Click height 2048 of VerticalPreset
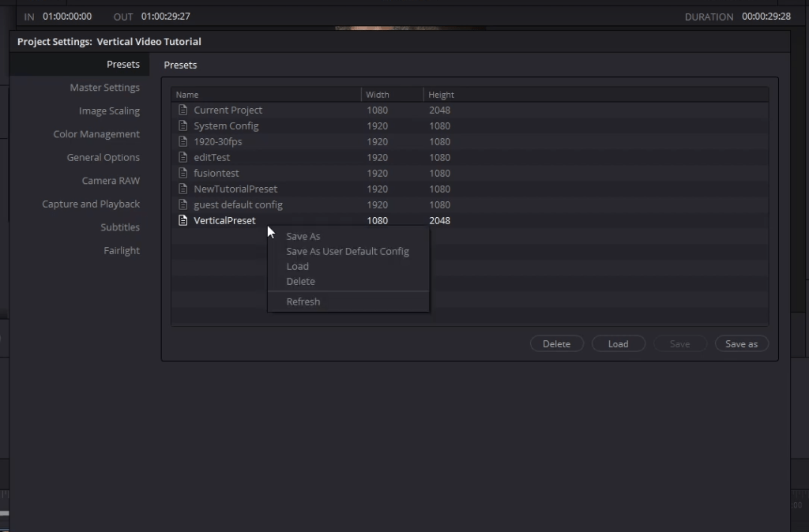The width and height of the screenshot is (809, 532). (439, 221)
